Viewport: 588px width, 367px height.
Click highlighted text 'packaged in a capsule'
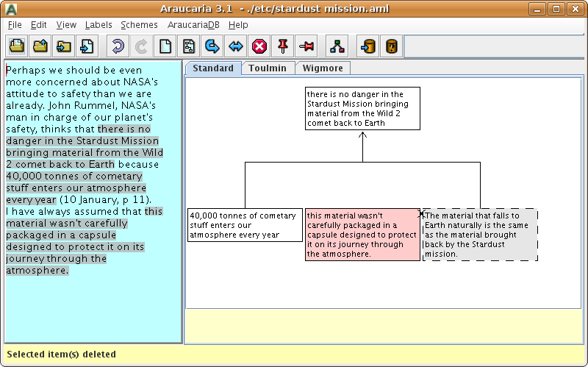[61, 235]
